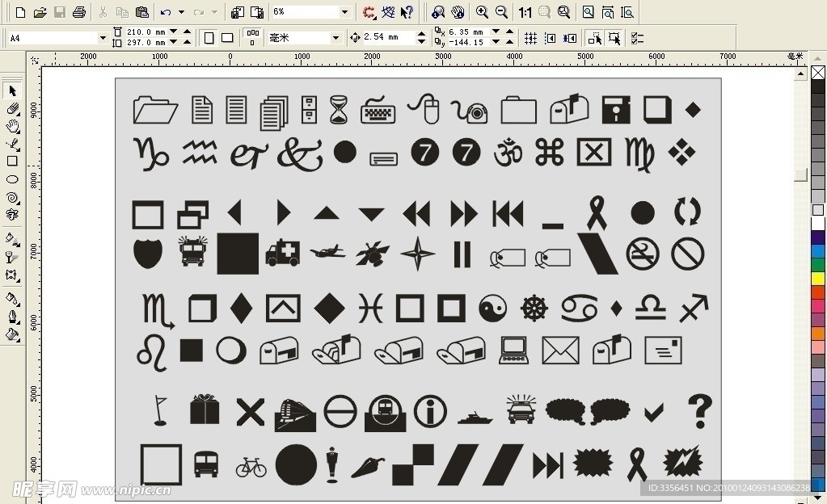The image size is (827, 504).
Task: Open a file with the Open icon
Action: [x=40, y=12]
